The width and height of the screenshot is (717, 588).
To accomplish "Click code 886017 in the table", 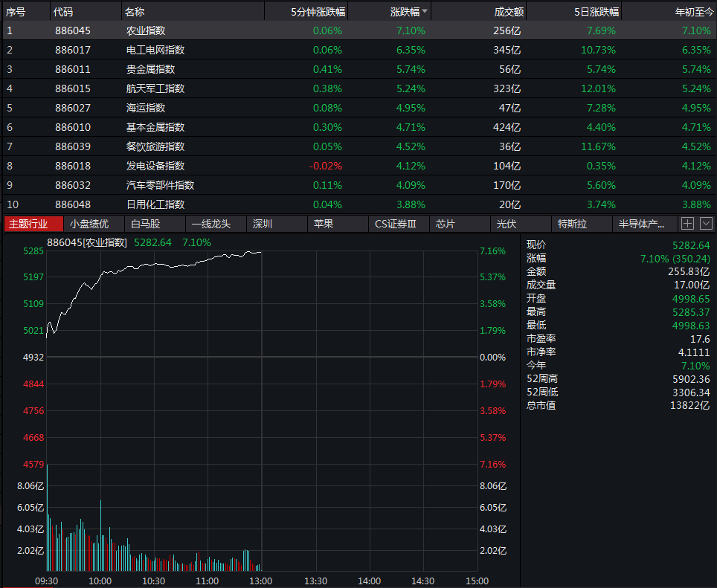I will click(73, 50).
